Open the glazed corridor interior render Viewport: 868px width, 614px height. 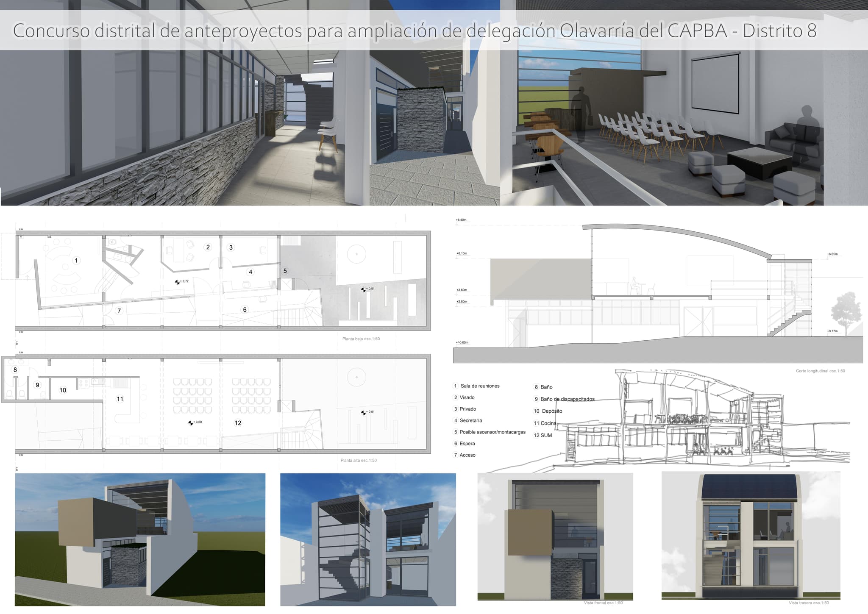click(x=185, y=103)
